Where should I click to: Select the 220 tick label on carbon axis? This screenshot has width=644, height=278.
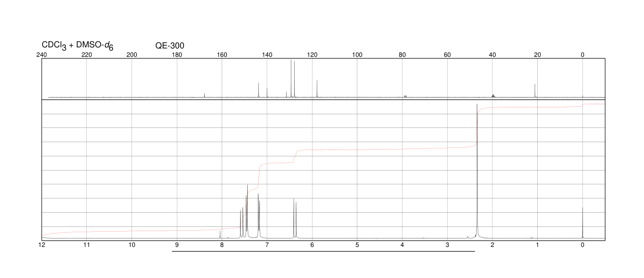tap(87, 55)
